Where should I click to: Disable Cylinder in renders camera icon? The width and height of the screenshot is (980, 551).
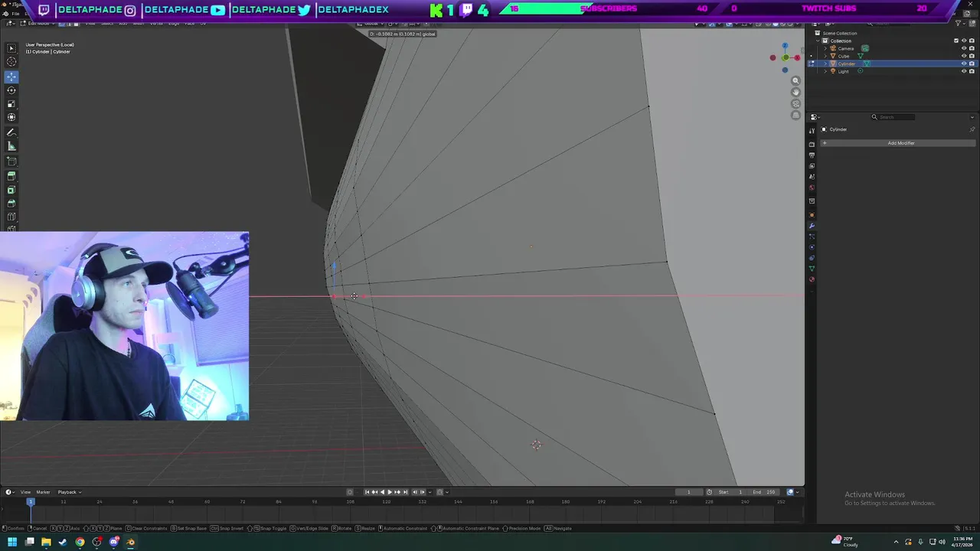click(x=972, y=64)
